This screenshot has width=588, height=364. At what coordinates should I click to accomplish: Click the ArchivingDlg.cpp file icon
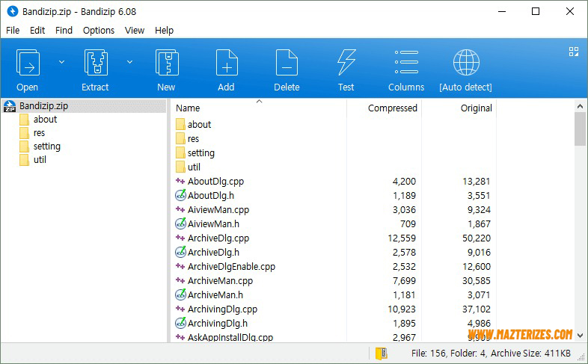(x=180, y=309)
